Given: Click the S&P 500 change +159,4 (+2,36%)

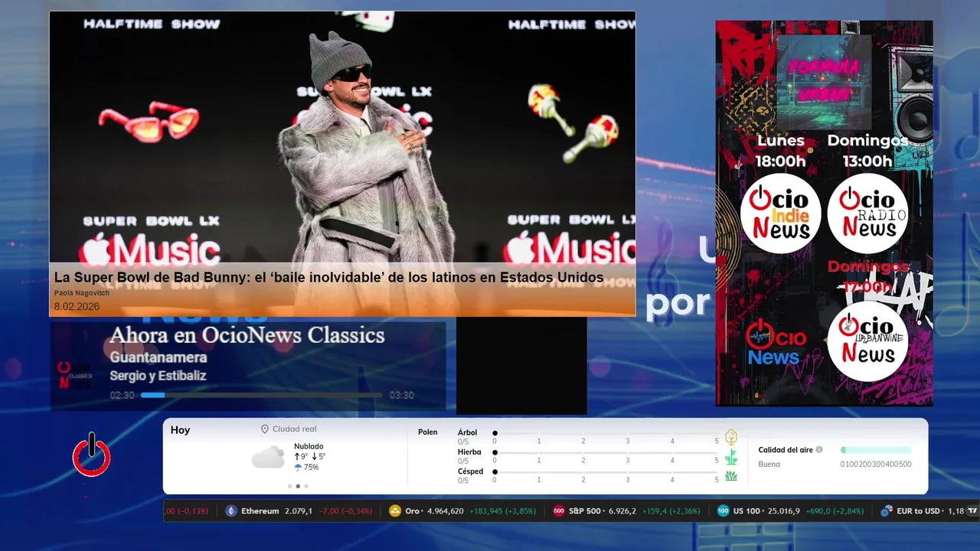Looking at the screenshot, I should pos(671,511).
